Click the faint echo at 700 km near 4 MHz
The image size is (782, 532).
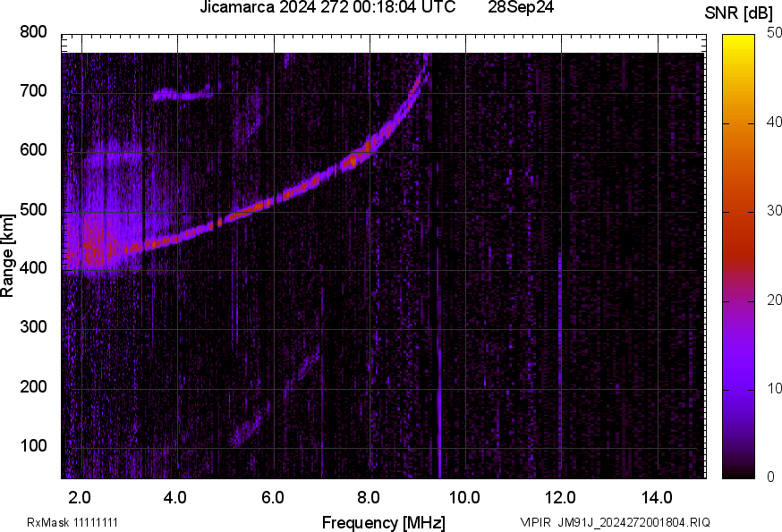coord(183,94)
